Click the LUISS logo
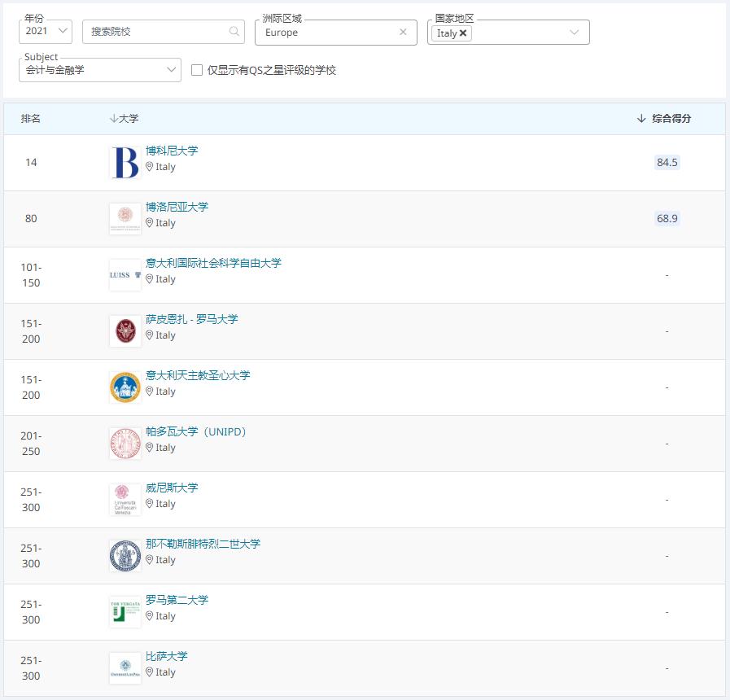Viewport: 730px width, 700px height. (125, 275)
